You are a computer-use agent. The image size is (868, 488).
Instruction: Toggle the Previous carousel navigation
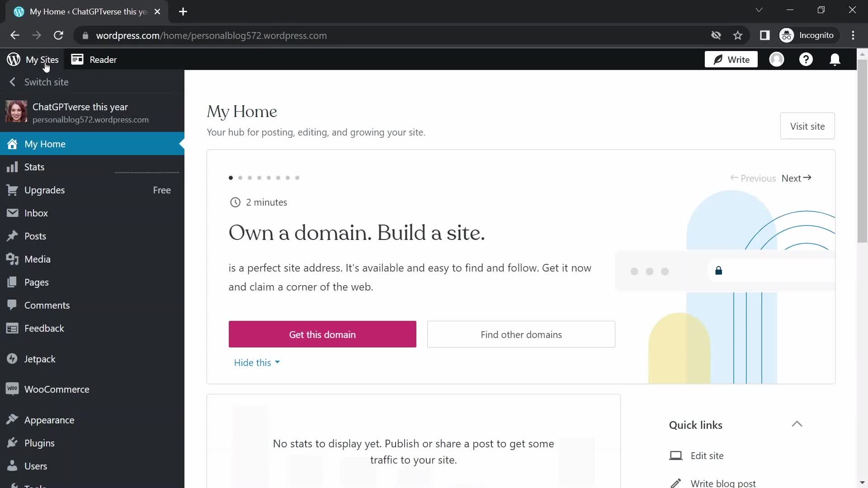click(752, 178)
